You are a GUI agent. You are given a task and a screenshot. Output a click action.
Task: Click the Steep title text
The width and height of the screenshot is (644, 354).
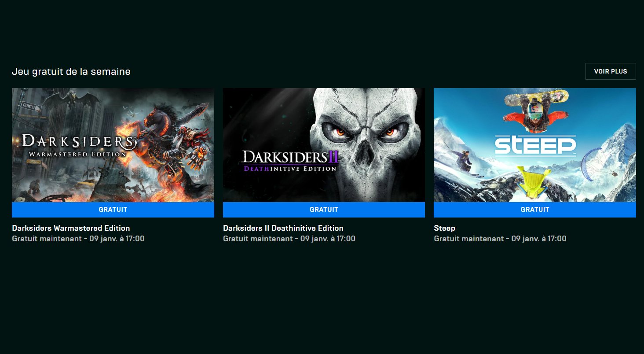coord(444,228)
